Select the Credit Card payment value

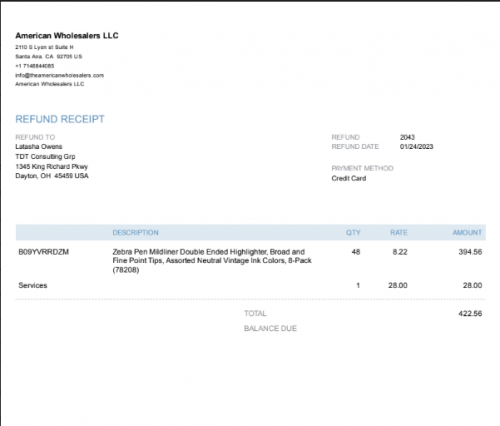click(349, 178)
